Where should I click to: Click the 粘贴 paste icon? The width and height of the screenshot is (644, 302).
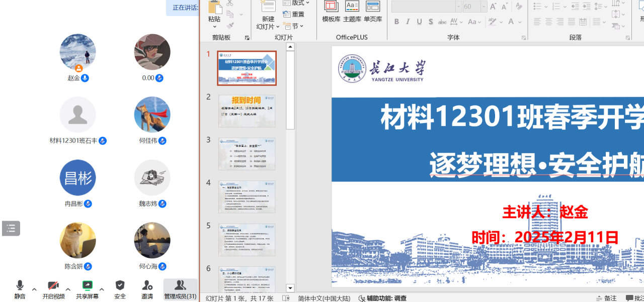[x=215, y=8]
